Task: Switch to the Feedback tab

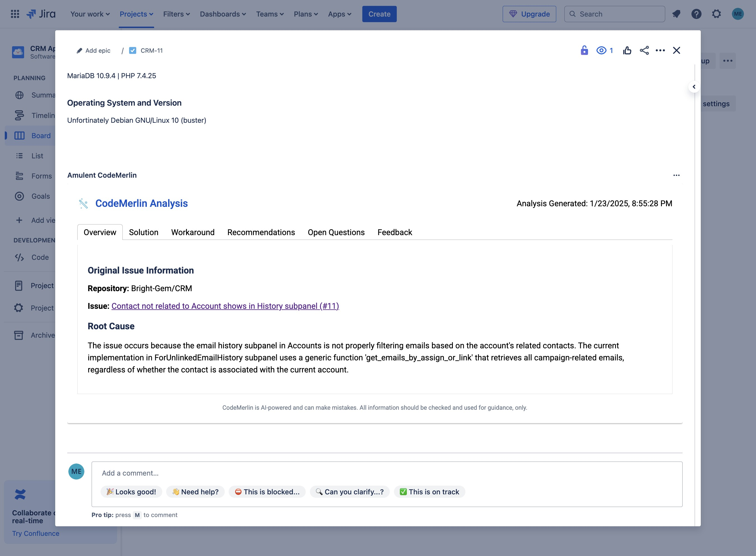Action: (x=395, y=232)
